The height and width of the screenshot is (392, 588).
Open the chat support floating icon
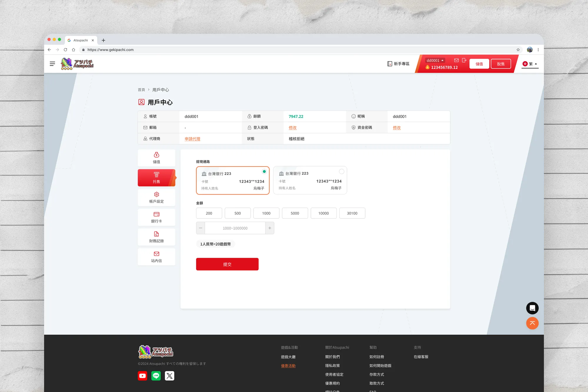(532, 308)
